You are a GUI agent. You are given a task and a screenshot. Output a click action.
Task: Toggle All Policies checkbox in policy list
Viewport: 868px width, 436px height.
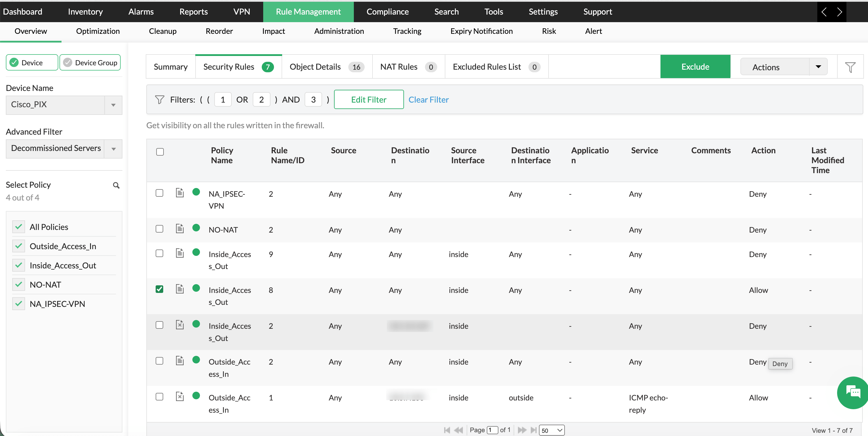[19, 227]
